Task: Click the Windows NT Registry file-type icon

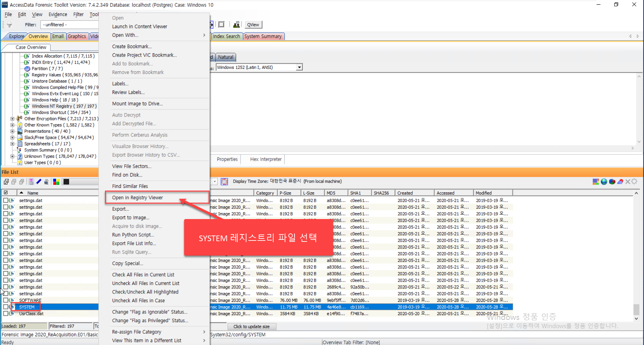Action: click(x=27, y=106)
